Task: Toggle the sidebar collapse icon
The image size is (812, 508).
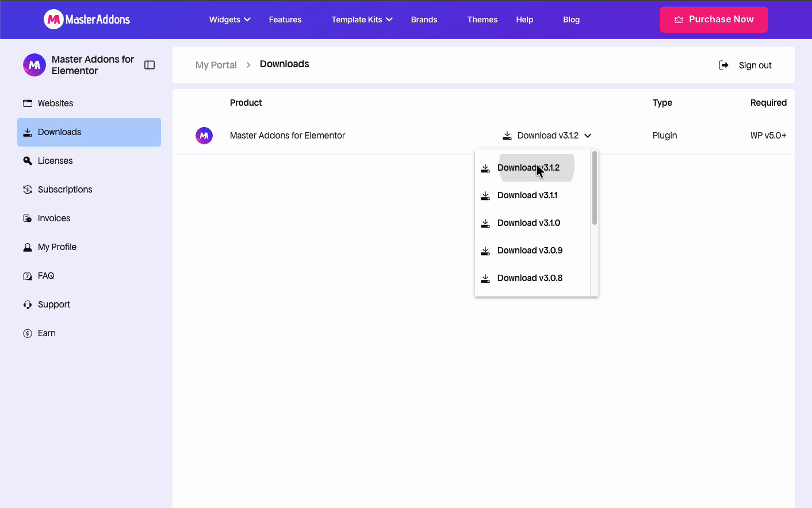Action: click(x=150, y=65)
